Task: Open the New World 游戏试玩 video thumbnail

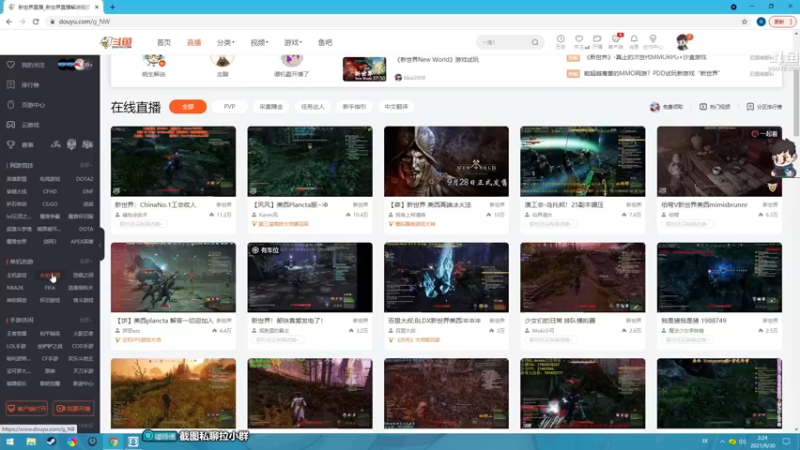Action: pyautogui.click(x=364, y=69)
